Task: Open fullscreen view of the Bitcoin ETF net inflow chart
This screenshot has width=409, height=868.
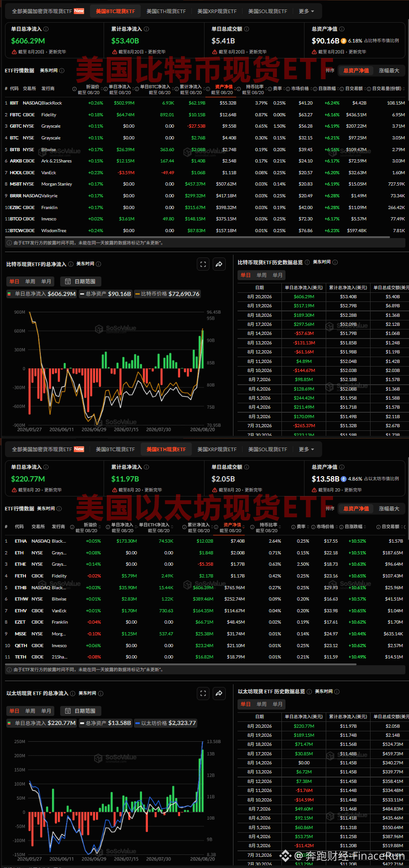Action: point(203,264)
